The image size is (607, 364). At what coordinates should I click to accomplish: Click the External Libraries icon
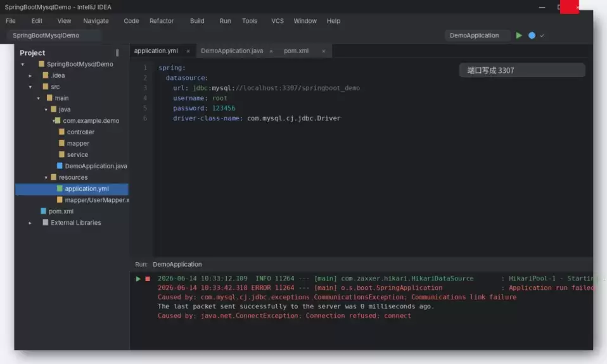[45, 222]
